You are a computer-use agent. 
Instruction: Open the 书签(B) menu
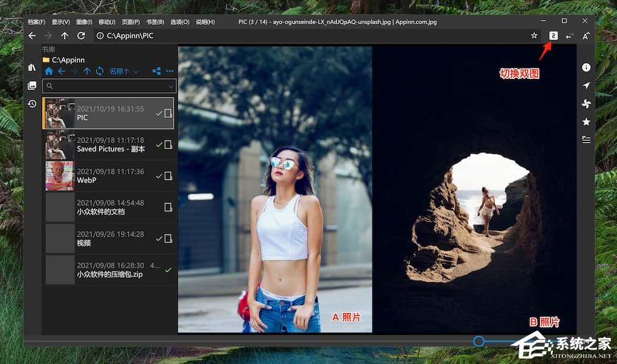tap(155, 22)
